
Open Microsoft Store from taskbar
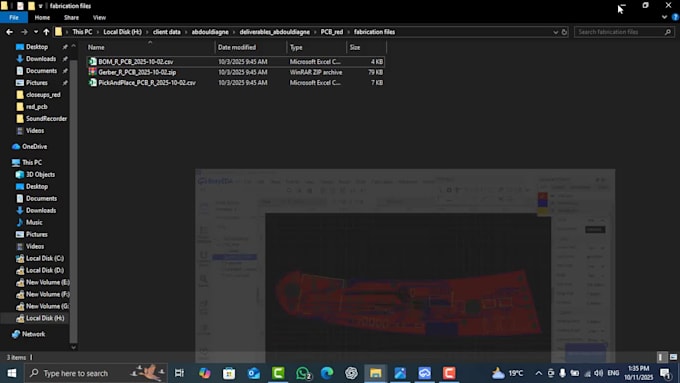(229, 373)
